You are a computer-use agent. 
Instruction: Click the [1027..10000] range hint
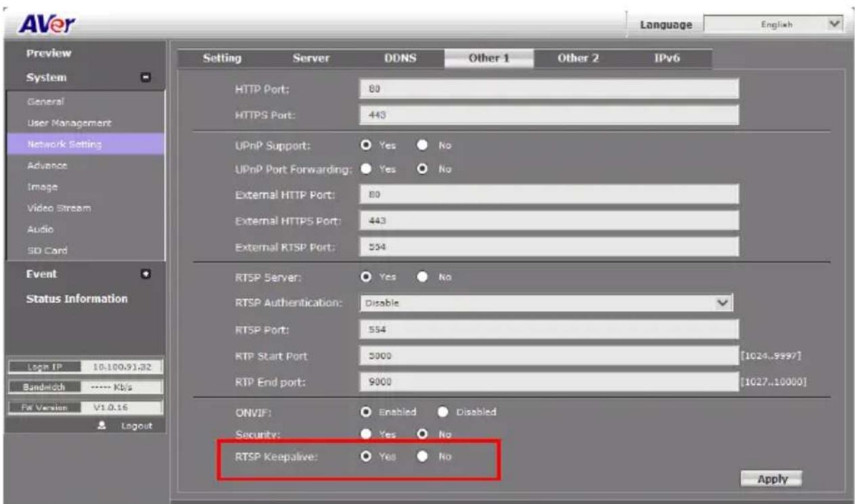[x=775, y=383]
